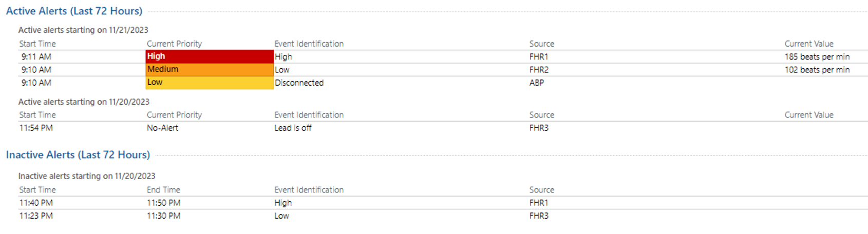Select the 11:50 PM end time

point(163,203)
